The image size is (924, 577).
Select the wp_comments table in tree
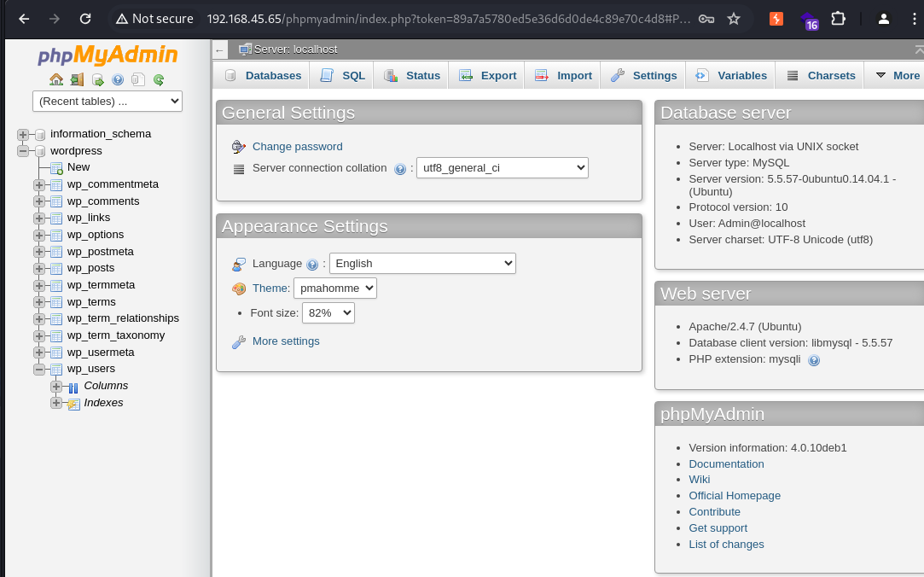(x=103, y=201)
